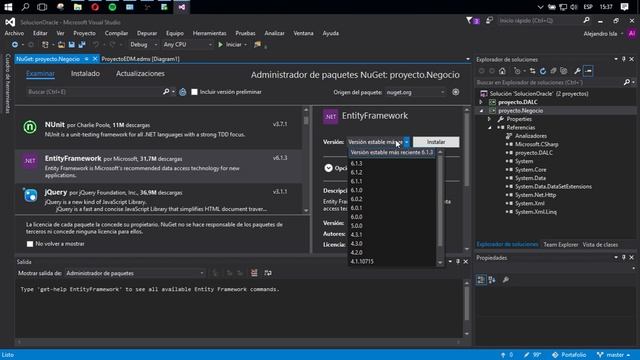Click Navigate Backward icon in main toolbar
640x360 pixels.
click(x=15, y=44)
